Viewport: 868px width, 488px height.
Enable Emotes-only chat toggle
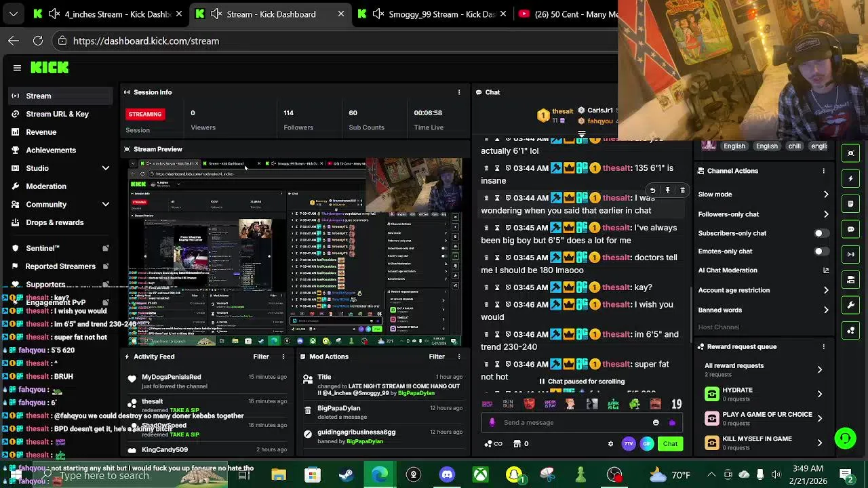point(821,251)
